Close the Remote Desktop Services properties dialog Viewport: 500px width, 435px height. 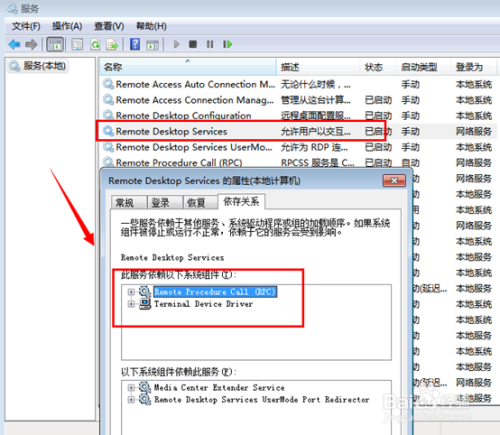coord(394,181)
